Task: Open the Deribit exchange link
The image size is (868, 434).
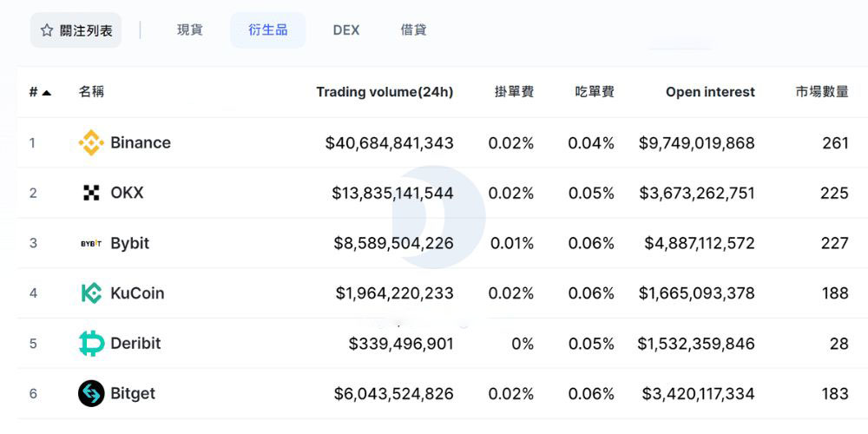Action: [135, 343]
